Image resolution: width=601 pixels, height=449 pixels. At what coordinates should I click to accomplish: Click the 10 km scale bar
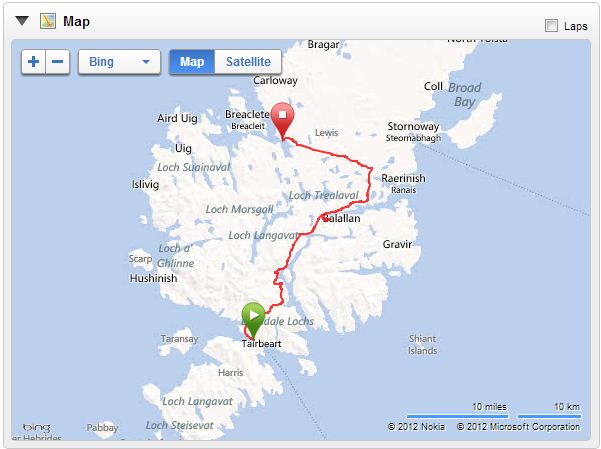pyautogui.click(x=549, y=416)
